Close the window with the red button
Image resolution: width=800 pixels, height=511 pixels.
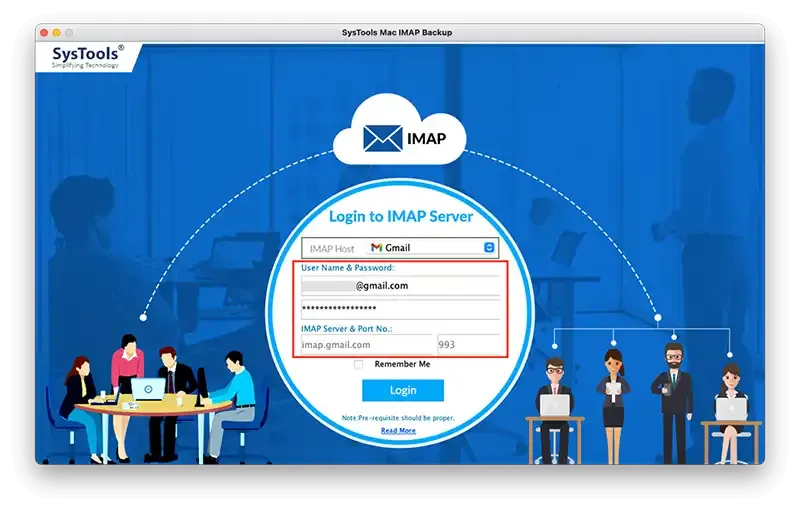click(x=44, y=33)
